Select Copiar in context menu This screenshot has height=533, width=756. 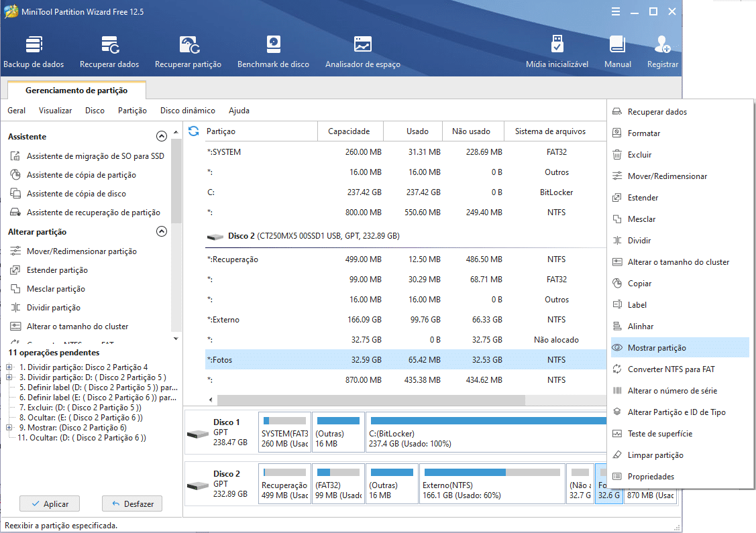[680, 284]
